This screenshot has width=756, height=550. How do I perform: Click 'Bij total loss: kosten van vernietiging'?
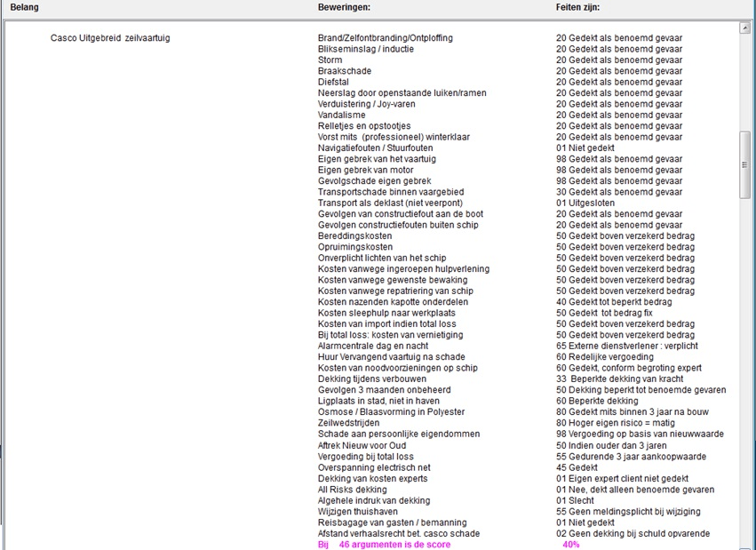tap(390, 335)
